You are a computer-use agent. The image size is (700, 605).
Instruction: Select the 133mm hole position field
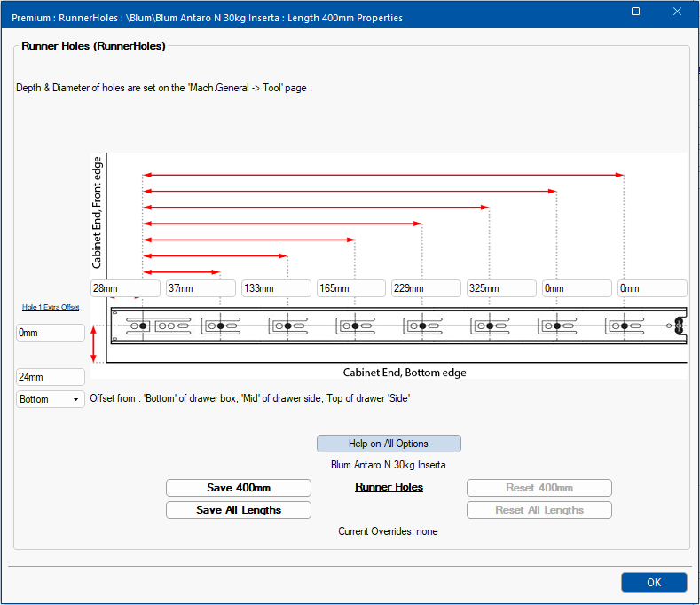pyautogui.click(x=276, y=288)
